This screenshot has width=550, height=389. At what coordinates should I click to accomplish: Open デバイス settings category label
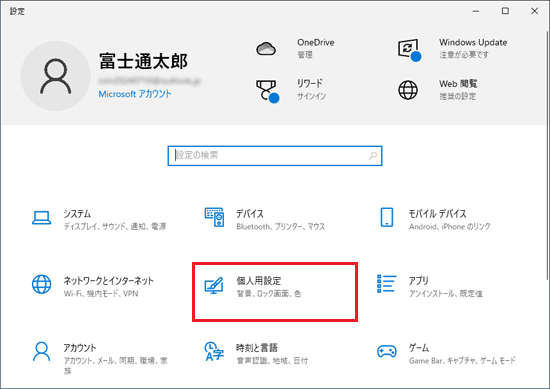(249, 214)
